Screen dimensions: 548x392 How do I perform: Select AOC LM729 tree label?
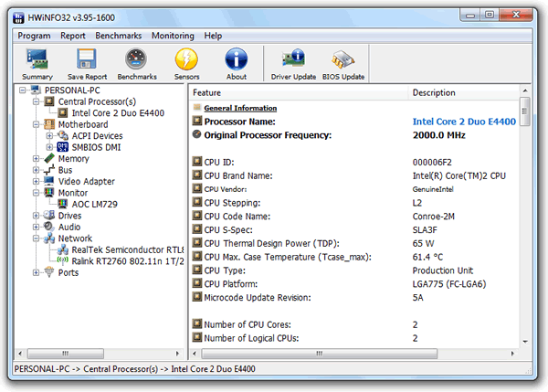[x=94, y=204]
